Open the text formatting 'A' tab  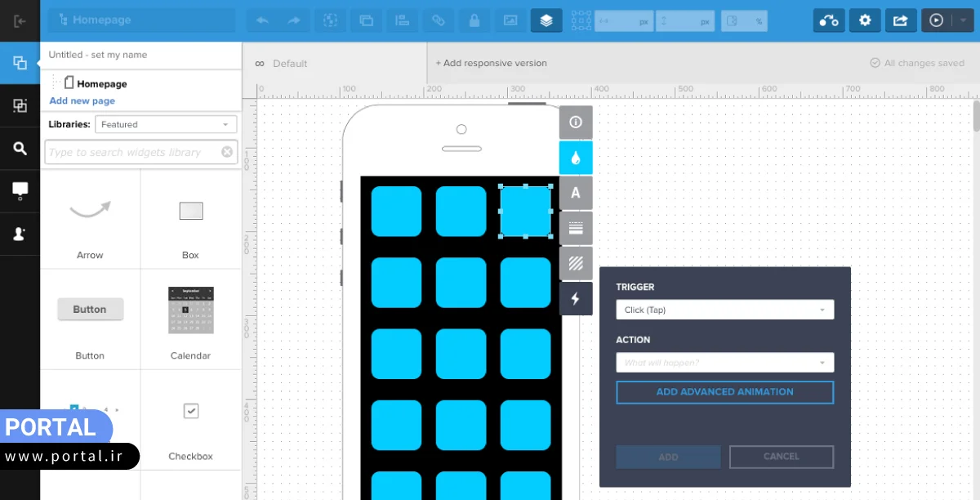pyautogui.click(x=576, y=193)
